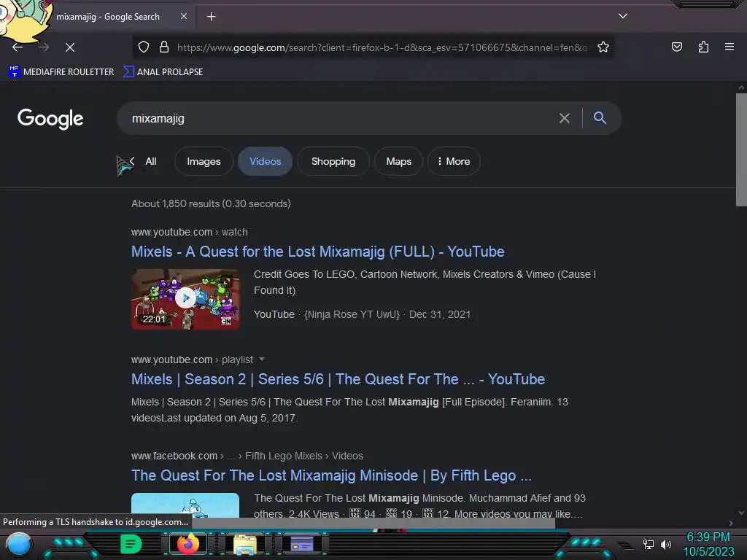Open the network tray icon

pos(648,544)
